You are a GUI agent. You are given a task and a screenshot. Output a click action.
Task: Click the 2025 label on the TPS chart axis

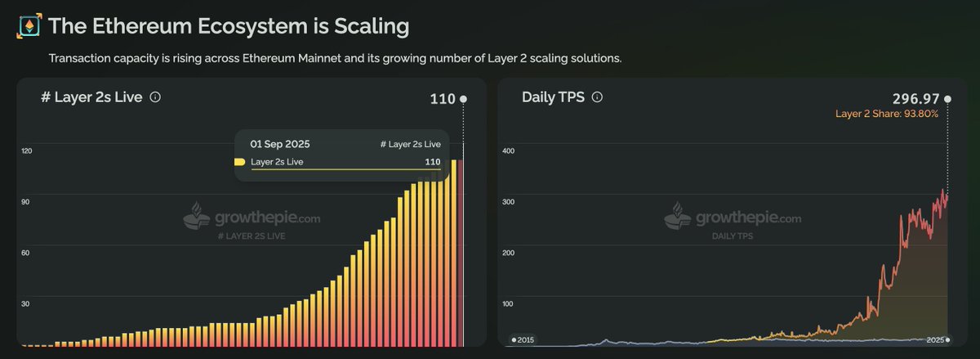coord(935,339)
